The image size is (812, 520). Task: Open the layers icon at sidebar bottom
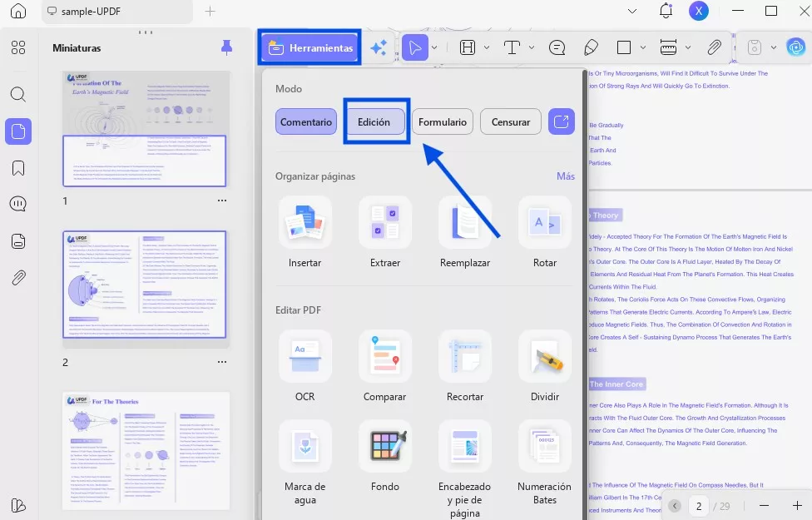(18, 506)
